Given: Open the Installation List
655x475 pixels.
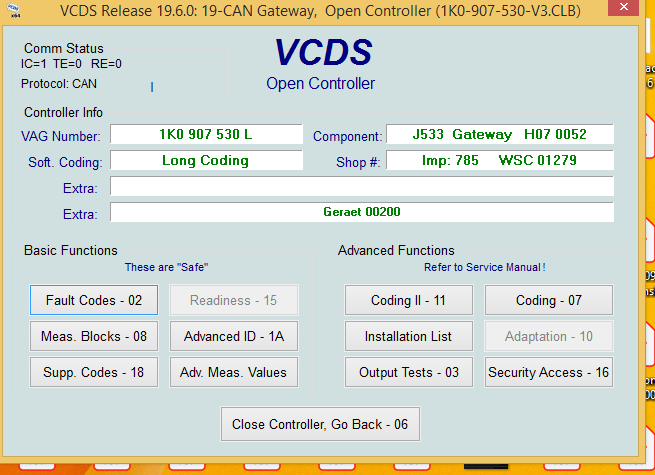Looking at the screenshot, I should (409, 336).
